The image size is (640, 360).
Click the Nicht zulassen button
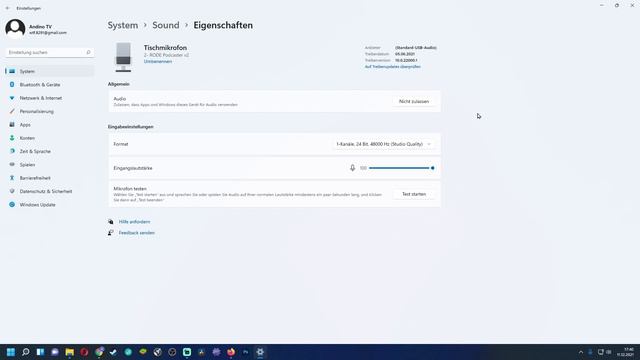click(414, 101)
